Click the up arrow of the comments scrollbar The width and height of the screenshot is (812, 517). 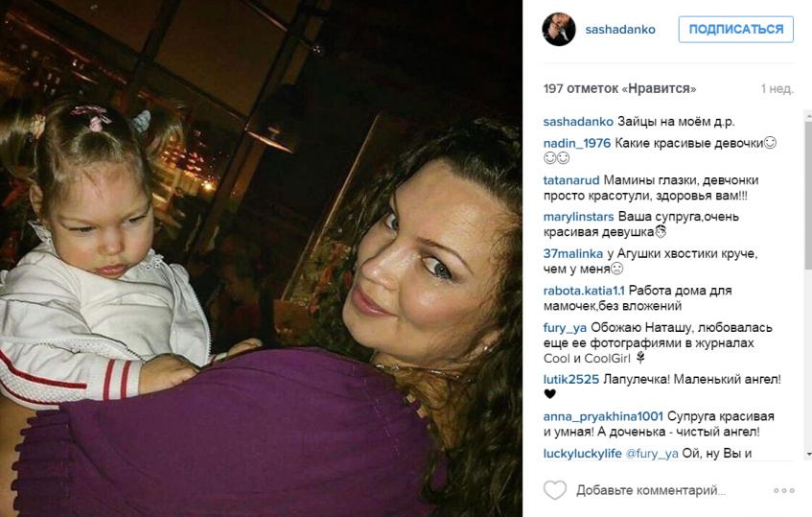click(808, 113)
